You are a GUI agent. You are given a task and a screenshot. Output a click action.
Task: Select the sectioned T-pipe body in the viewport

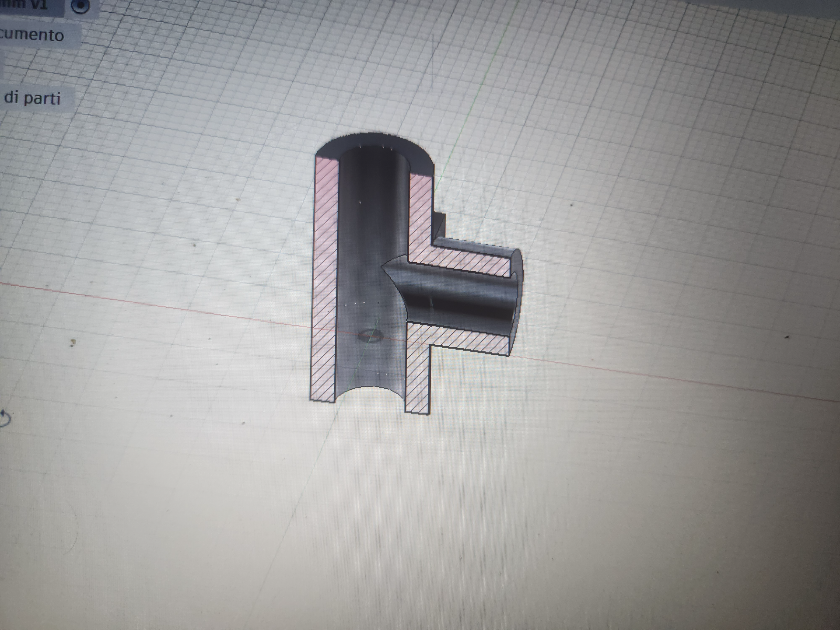[416, 274]
